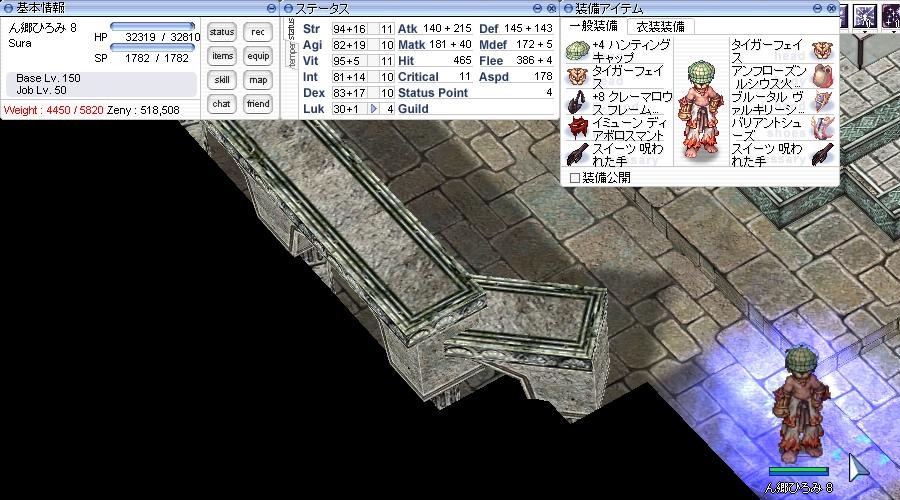
Task: Open the equip button
Action: click(258, 56)
